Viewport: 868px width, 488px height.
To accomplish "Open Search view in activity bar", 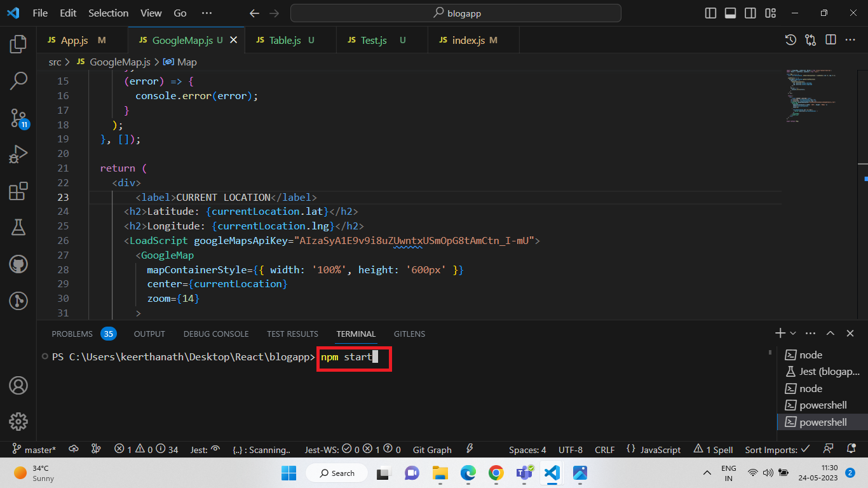I will (18, 81).
